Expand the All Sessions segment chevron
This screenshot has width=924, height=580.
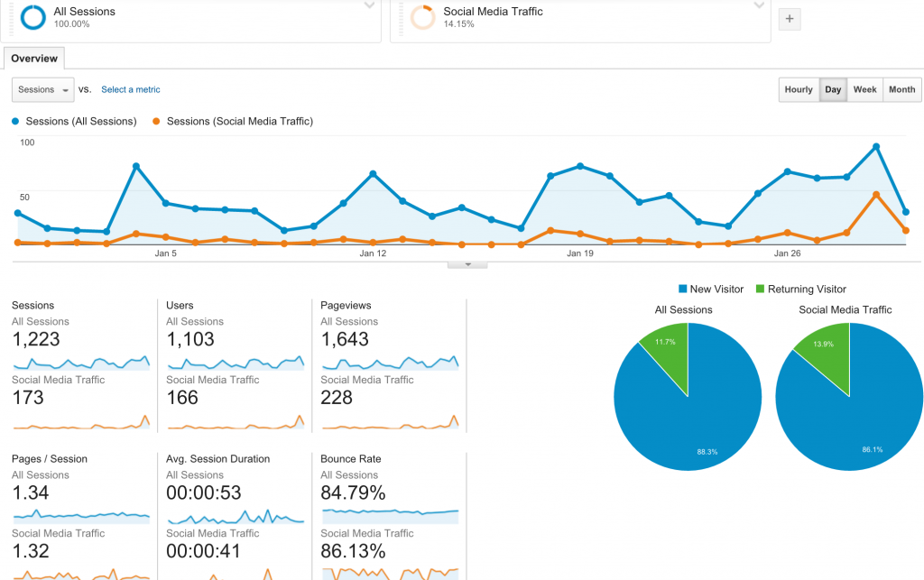(x=369, y=6)
